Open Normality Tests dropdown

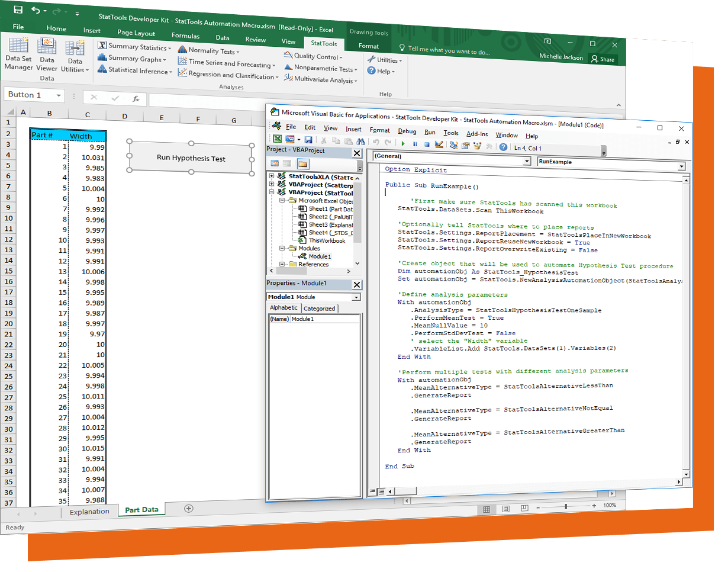point(209,50)
